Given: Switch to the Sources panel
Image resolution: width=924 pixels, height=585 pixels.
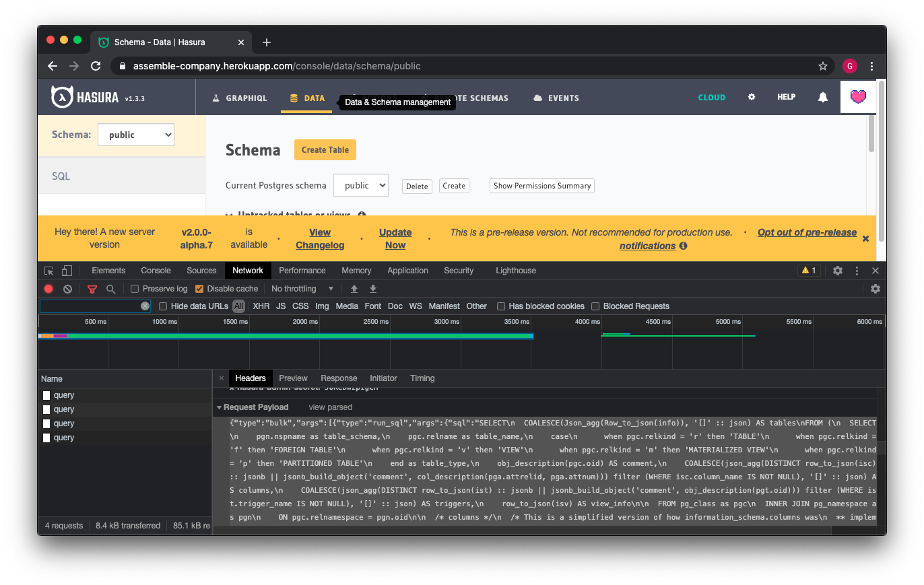Looking at the screenshot, I should 201,271.
